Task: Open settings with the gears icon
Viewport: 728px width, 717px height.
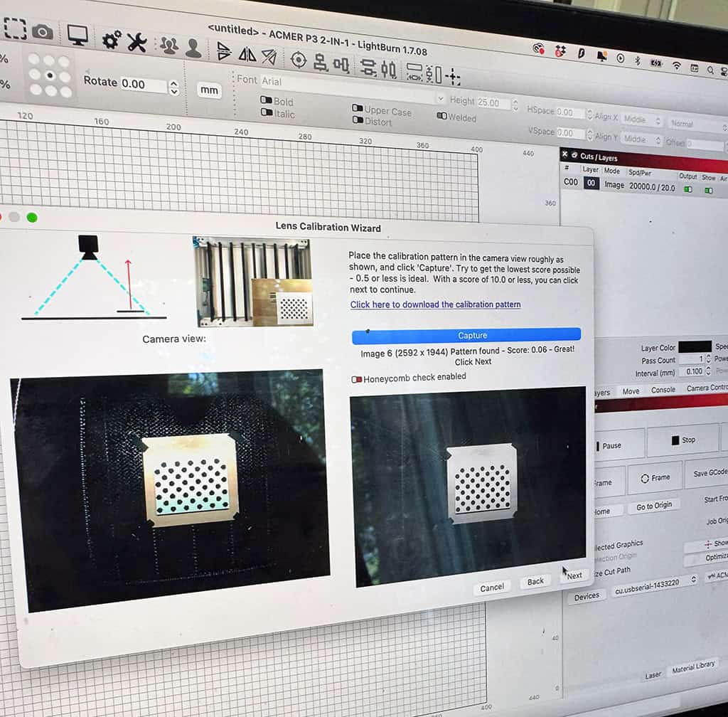Action: point(112,40)
